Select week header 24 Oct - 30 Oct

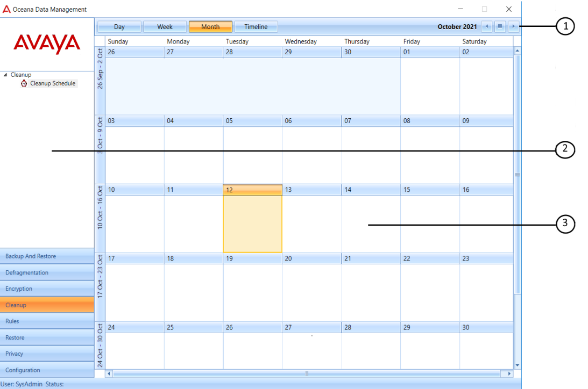coord(100,345)
